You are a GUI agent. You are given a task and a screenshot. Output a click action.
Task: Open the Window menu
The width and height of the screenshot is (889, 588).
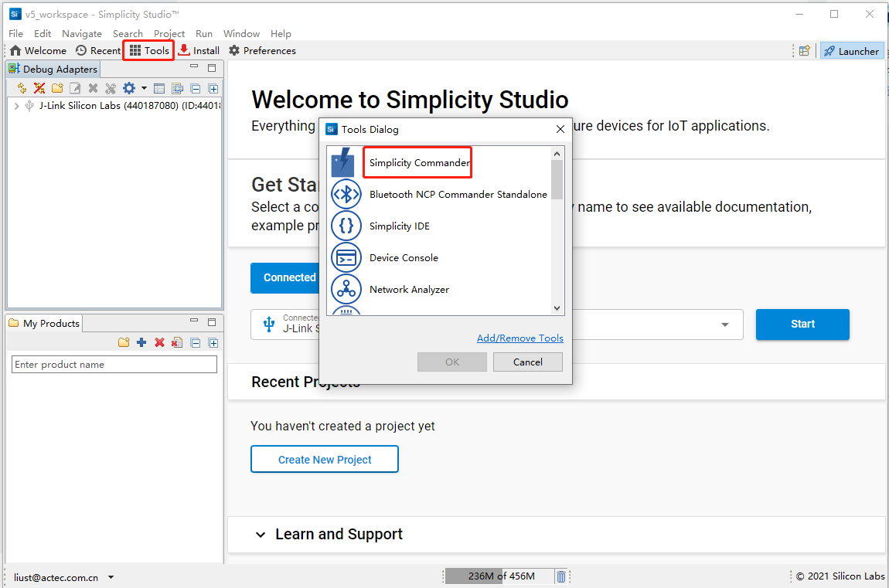pos(241,33)
